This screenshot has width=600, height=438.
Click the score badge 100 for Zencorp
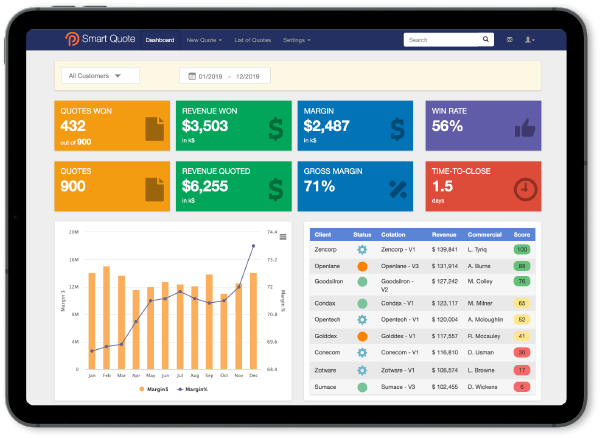point(522,250)
